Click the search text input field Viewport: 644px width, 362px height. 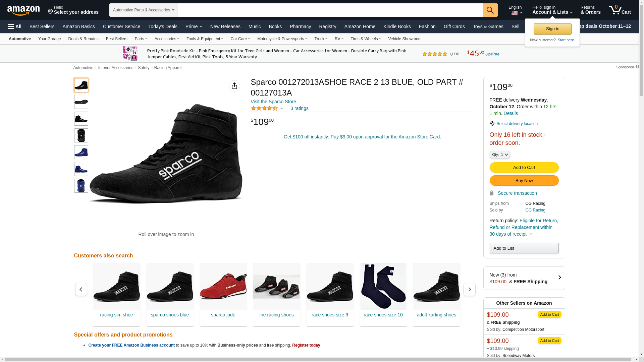point(330,10)
